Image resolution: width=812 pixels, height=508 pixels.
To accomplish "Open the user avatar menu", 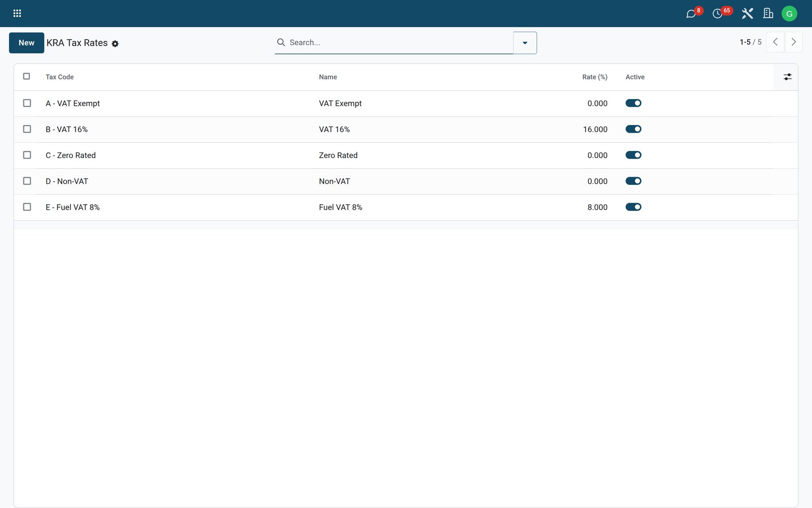I will [789, 14].
